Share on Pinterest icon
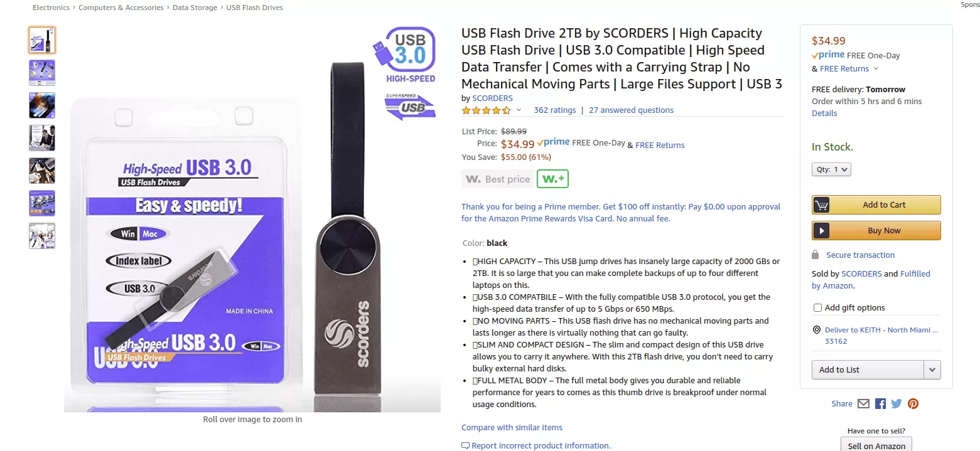980x451 pixels. click(913, 404)
